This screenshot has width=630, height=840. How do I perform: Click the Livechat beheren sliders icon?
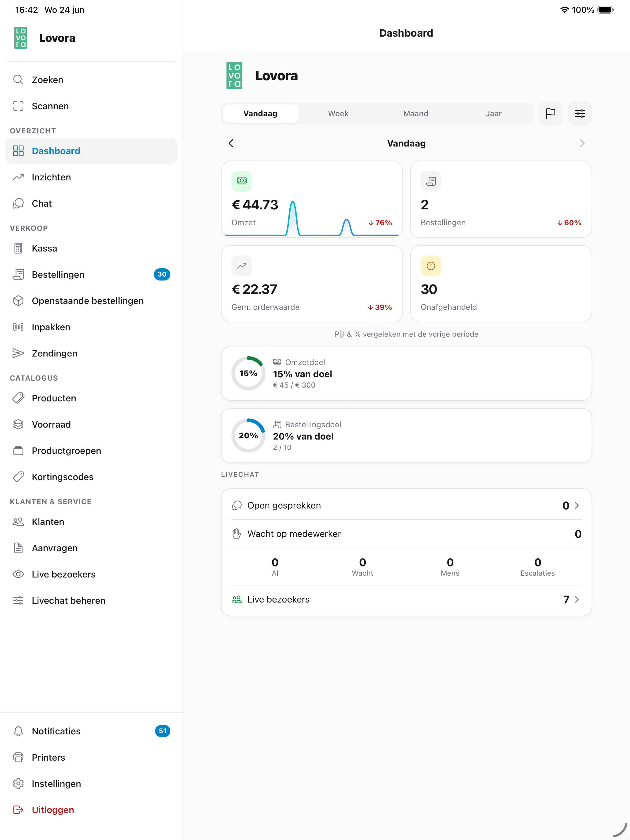[18, 600]
